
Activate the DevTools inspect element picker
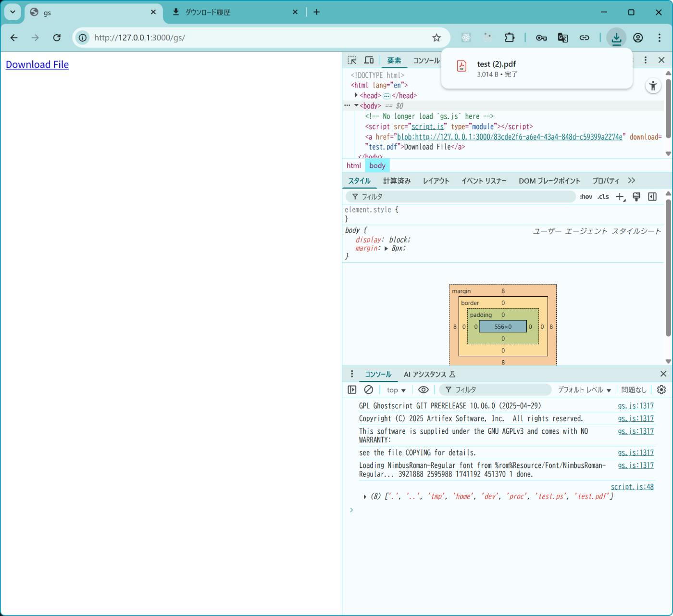tap(352, 60)
